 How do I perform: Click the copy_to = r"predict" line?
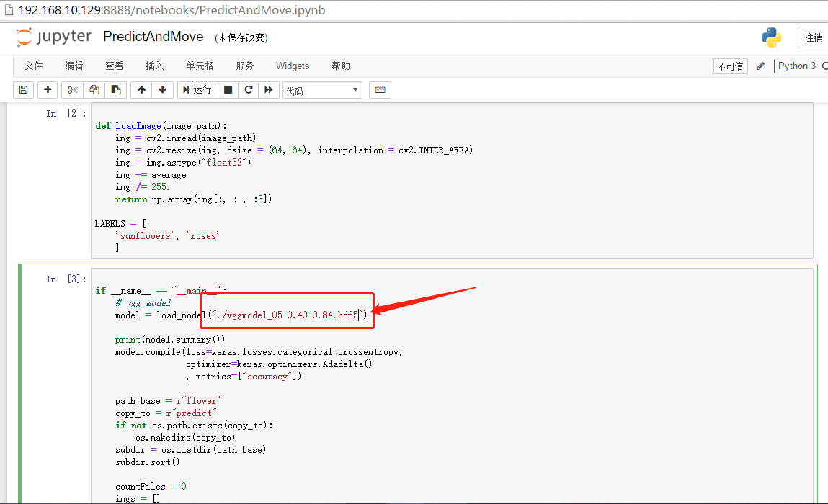point(166,413)
